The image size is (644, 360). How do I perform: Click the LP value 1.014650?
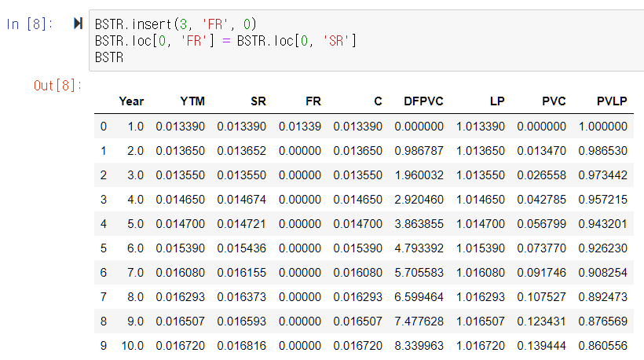481,200
